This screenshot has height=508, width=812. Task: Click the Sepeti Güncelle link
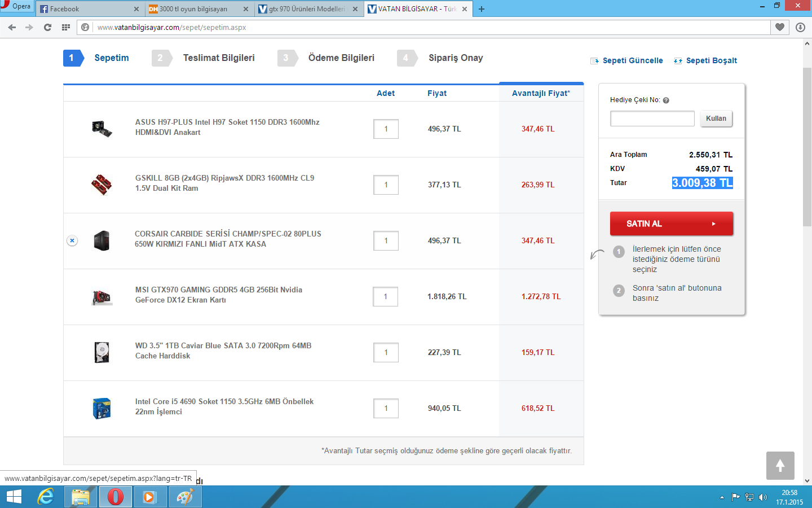[632, 60]
